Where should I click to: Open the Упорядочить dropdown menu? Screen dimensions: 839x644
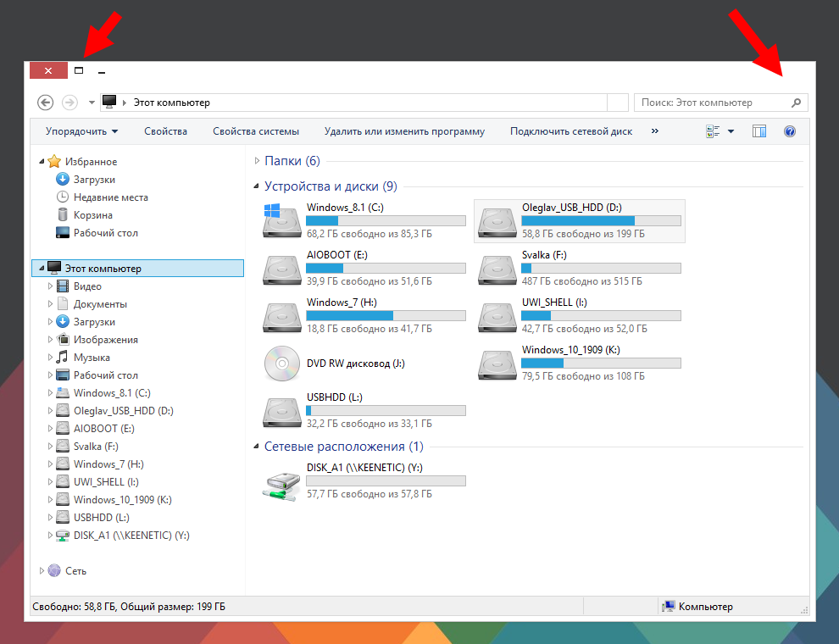(x=82, y=131)
